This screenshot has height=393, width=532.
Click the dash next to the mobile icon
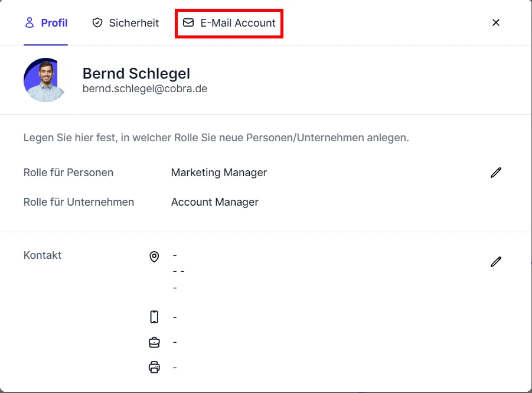(x=175, y=317)
